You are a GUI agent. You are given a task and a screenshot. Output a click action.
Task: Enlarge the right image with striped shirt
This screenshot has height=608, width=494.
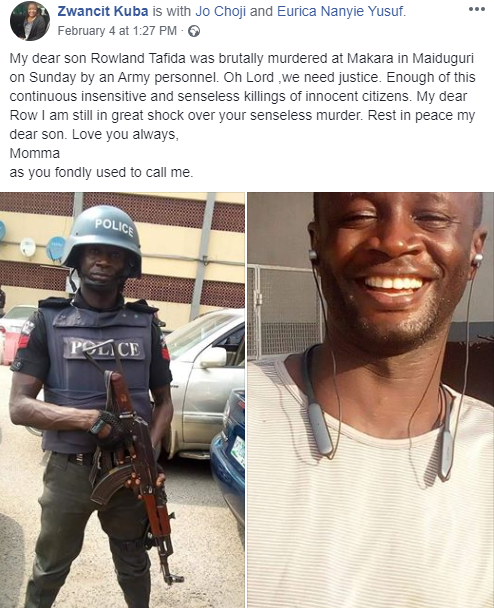[371, 400]
